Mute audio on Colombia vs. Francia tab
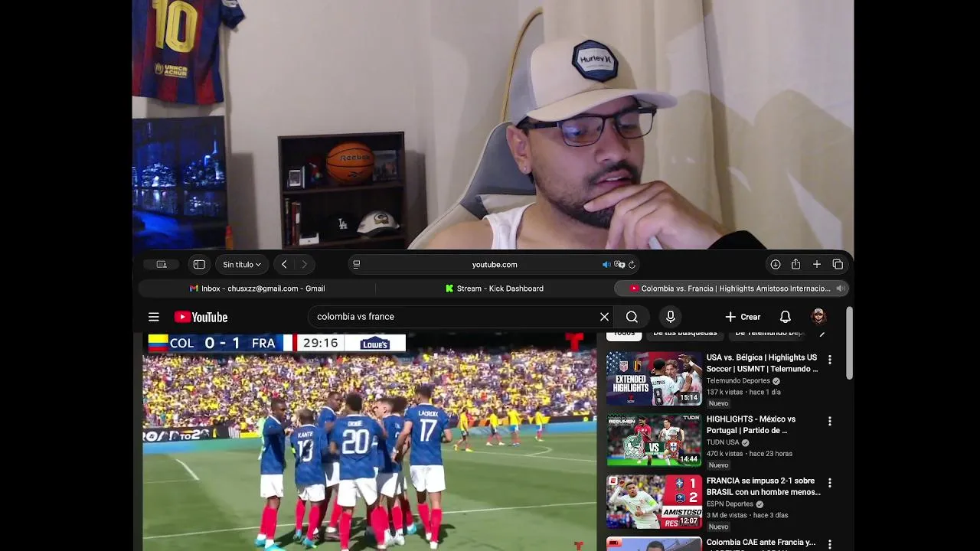This screenshot has height=551, width=980. tap(840, 289)
